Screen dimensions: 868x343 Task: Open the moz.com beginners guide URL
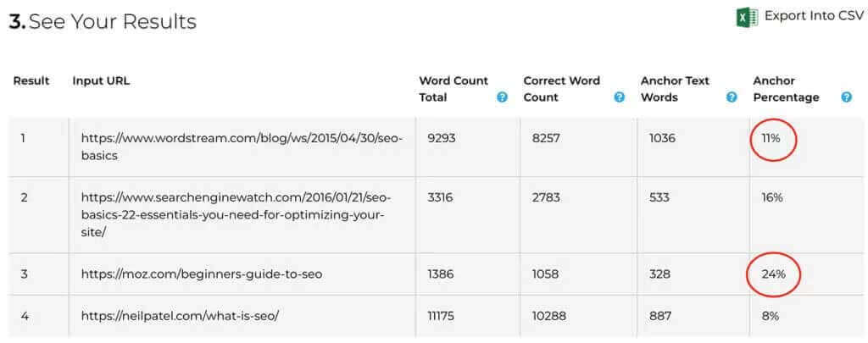pos(202,274)
